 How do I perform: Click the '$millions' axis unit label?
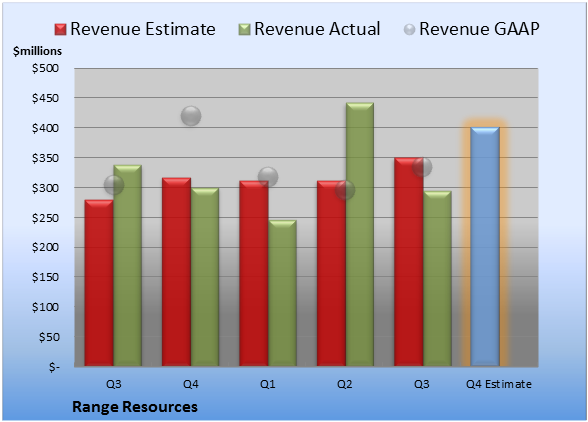pyautogui.click(x=38, y=51)
